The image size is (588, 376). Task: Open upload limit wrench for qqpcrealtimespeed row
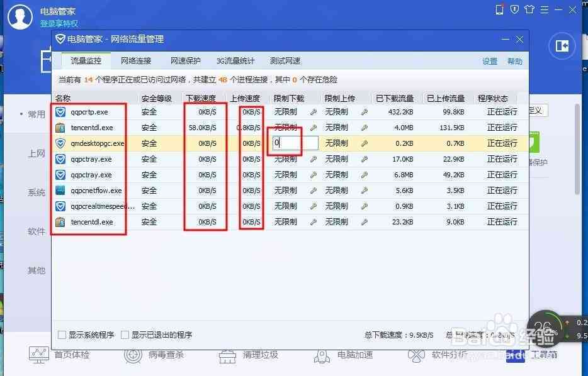364,206
